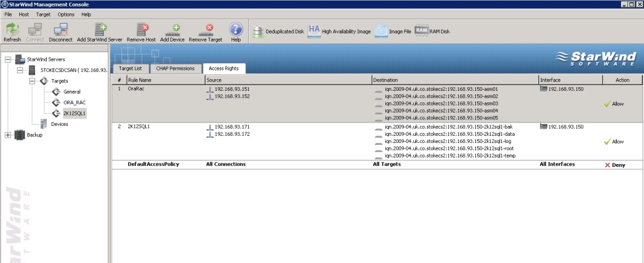This screenshot has height=263, width=644.
Task: Click source address 192.168.93.172
Action: 232,134
